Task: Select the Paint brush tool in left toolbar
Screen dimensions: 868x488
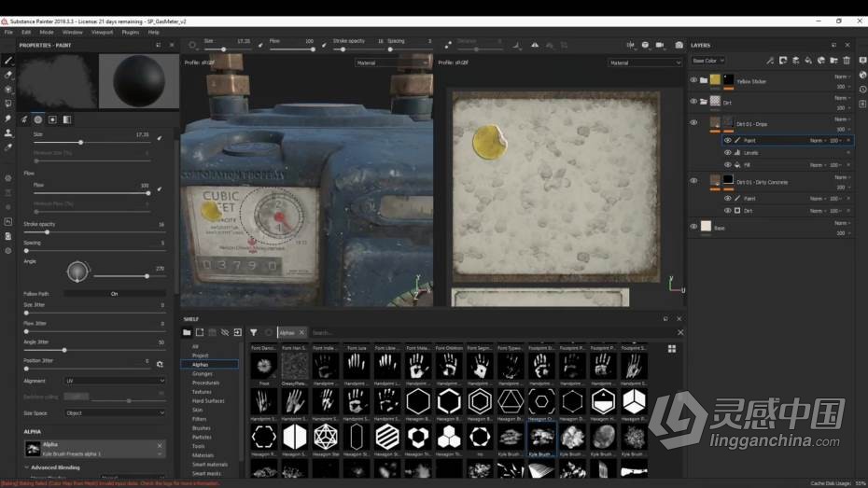Action: (x=7, y=61)
